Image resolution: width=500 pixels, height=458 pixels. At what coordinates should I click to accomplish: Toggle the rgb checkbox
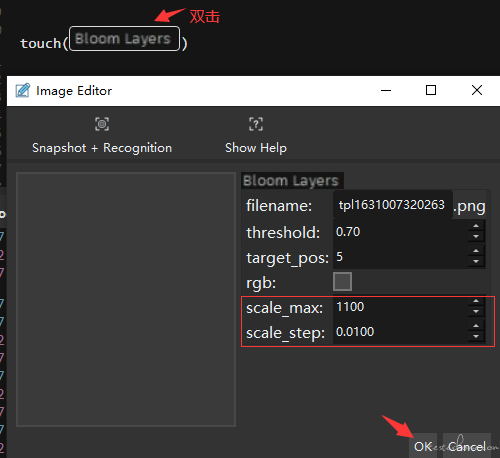tap(342, 282)
